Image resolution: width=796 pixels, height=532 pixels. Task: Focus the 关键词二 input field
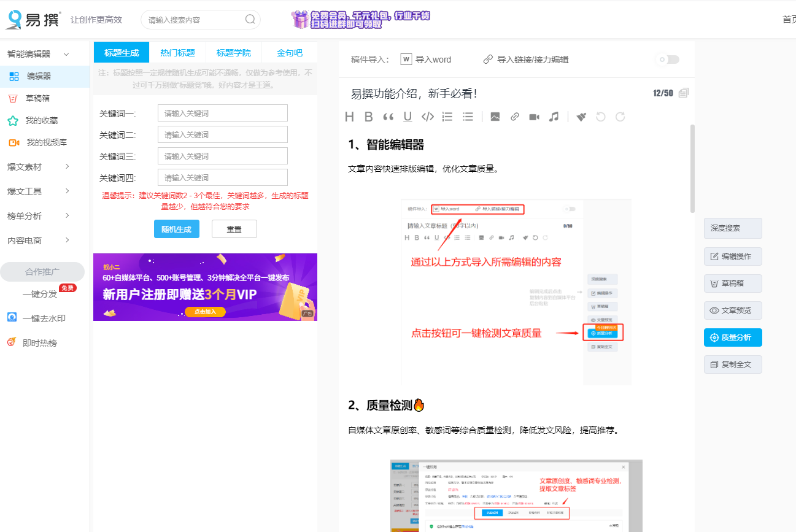click(x=223, y=134)
